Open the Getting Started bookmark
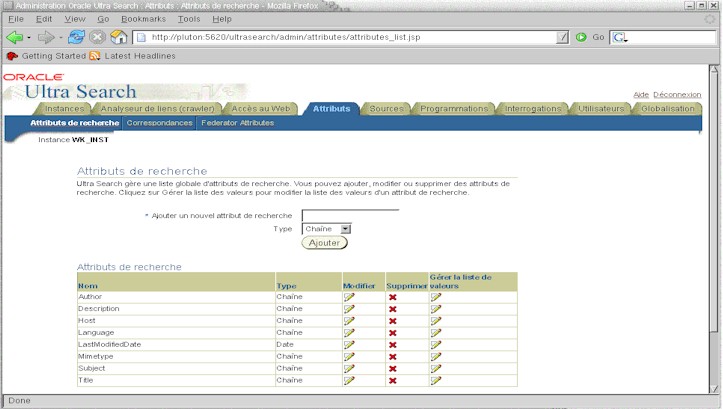Screen dimensions: 723x409 point(47,56)
